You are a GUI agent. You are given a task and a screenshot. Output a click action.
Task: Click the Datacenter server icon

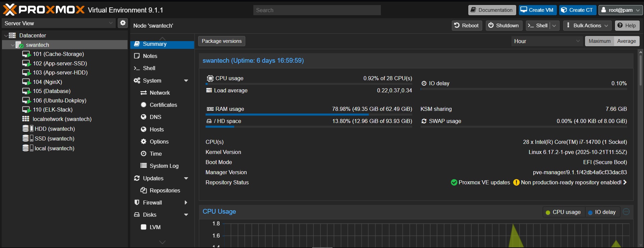[x=12, y=35]
